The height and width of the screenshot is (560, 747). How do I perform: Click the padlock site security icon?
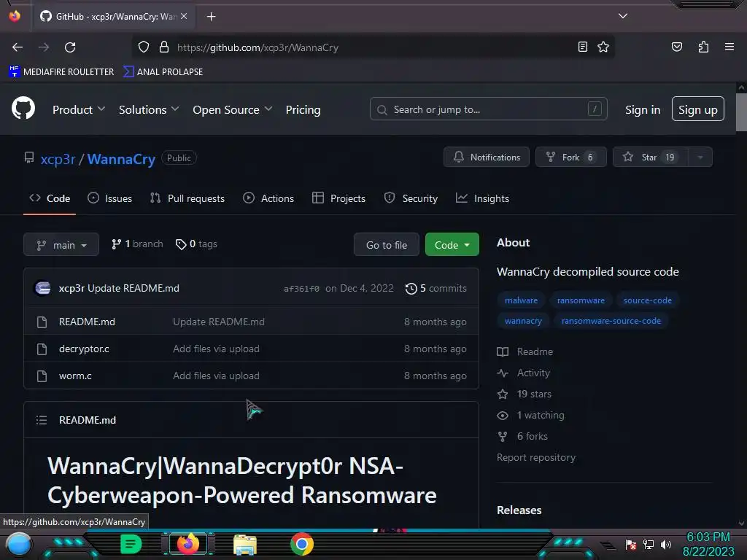pos(164,47)
